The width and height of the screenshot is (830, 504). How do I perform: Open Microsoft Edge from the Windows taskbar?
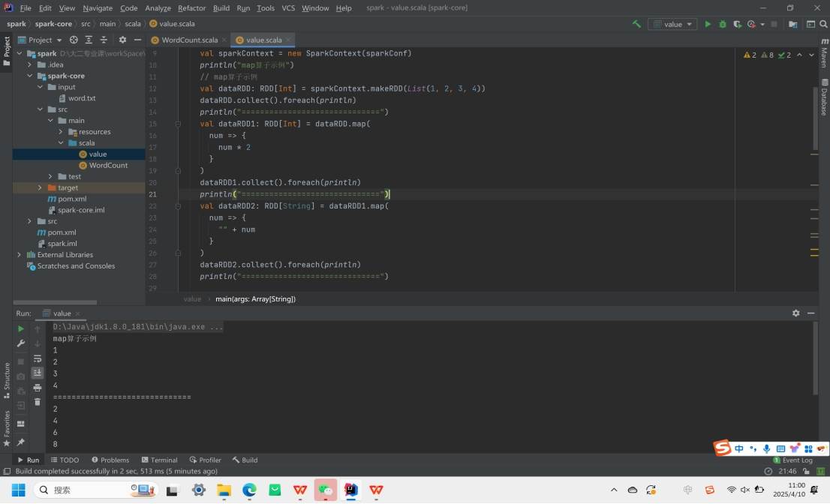point(249,490)
